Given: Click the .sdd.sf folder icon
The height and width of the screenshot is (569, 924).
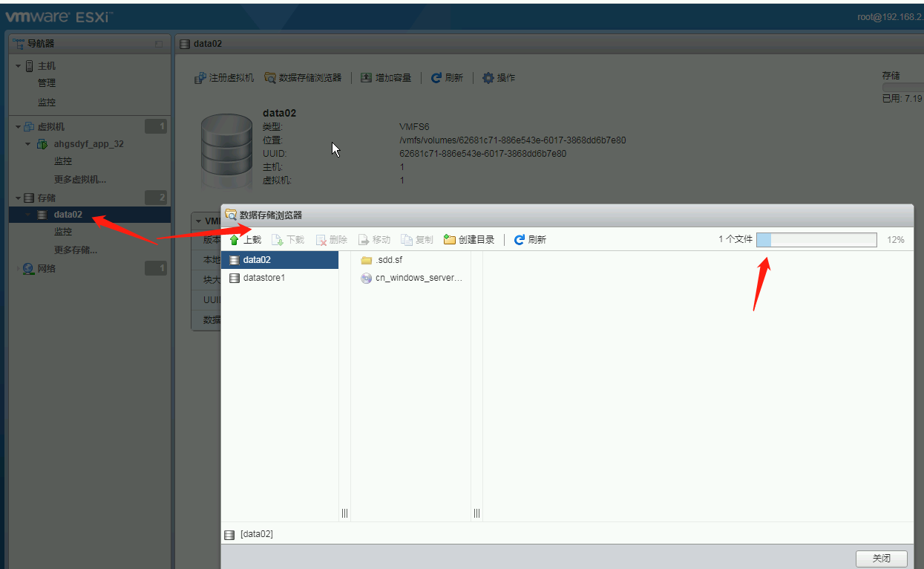Looking at the screenshot, I should 366,260.
